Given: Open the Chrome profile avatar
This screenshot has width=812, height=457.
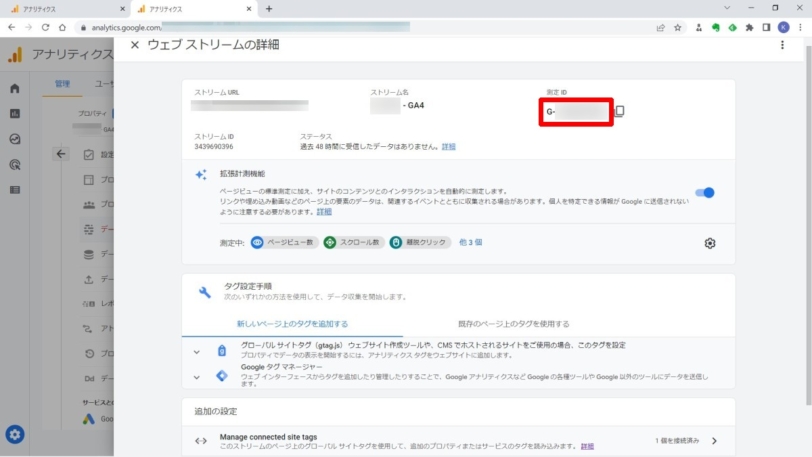Looking at the screenshot, I should click(784, 27).
